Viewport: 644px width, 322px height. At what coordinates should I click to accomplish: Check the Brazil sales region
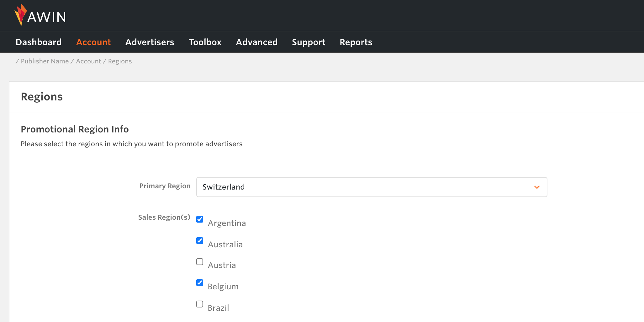[199, 304]
